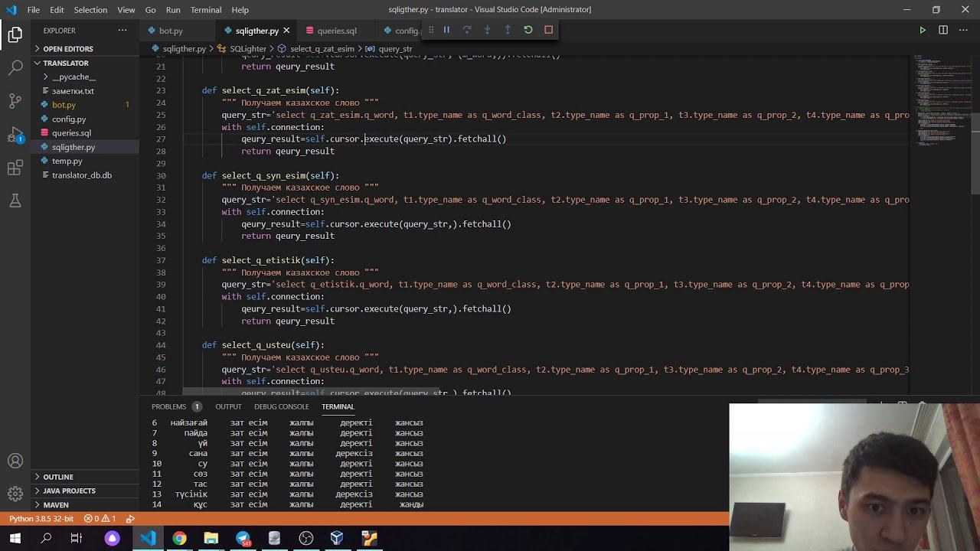Open the File menu
The width and height of the screenshot is (980, 551).
pyautogui.click(x=34, y=10)
